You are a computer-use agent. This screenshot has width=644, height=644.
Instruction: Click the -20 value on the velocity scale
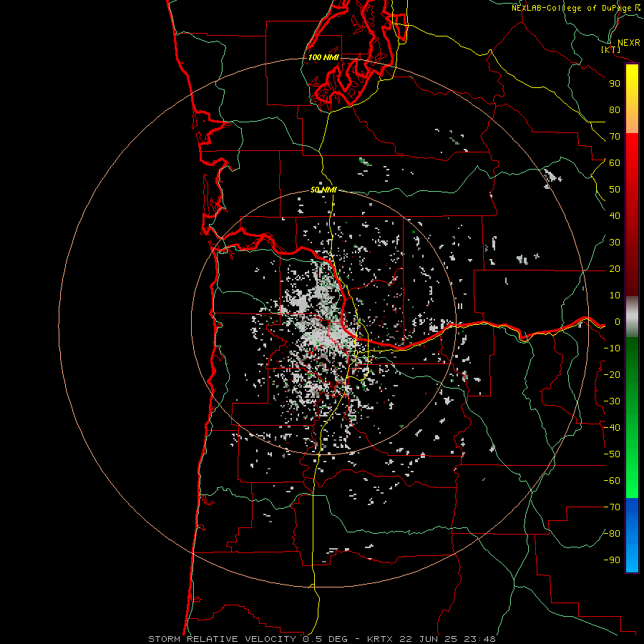(x=612, y=375)
